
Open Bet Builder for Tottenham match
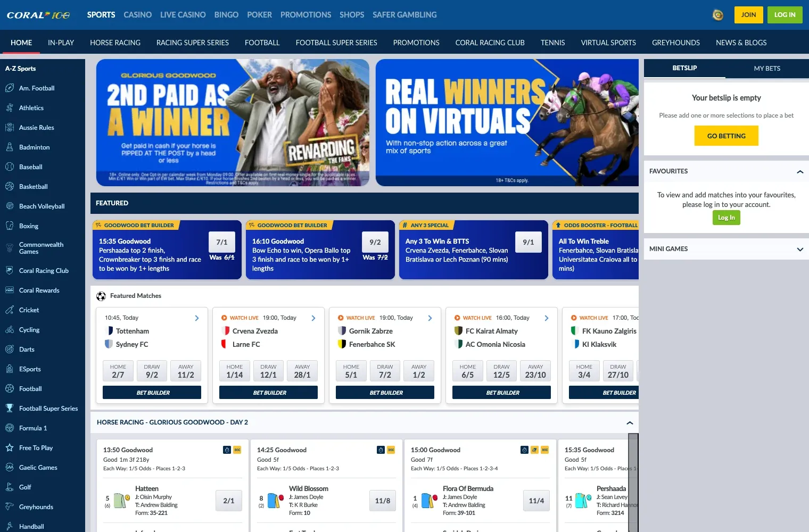[152, 393]
